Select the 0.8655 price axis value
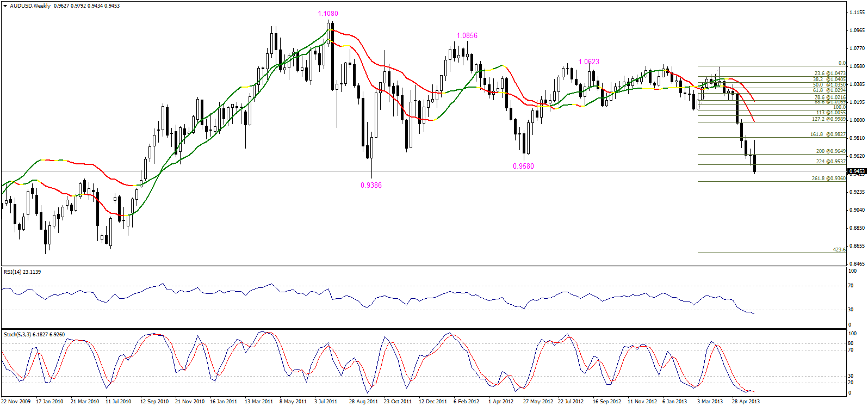The image size is (868, 406). coord(857,246)
